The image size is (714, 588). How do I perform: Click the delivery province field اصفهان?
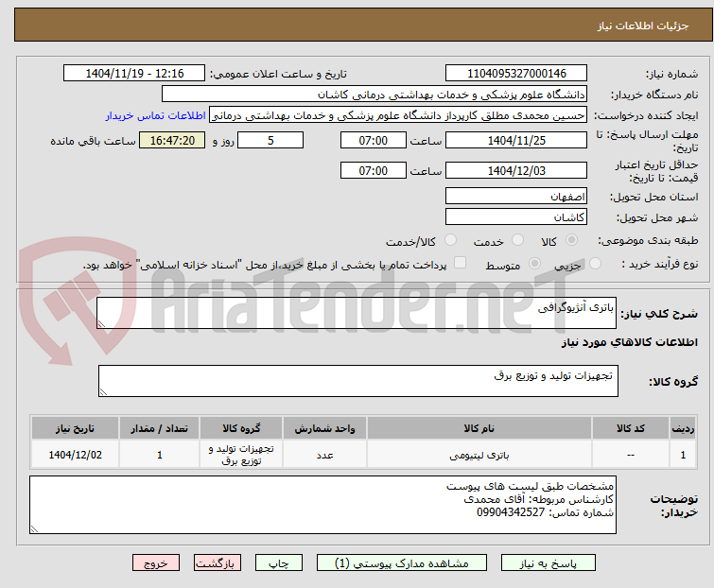(516, 196)
